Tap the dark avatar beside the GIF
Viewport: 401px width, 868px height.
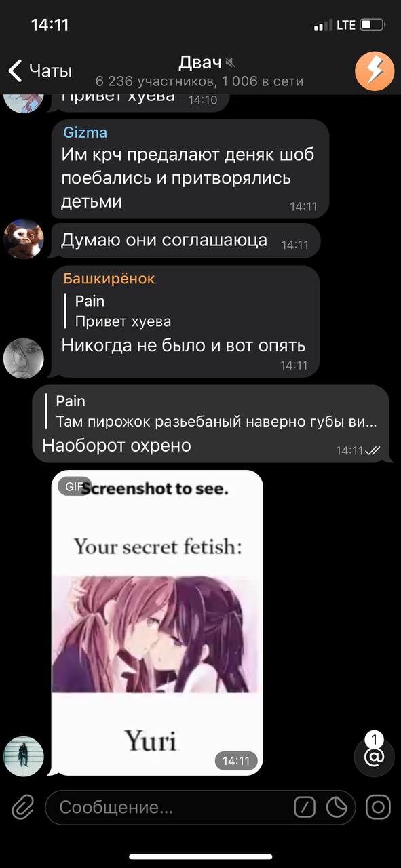(24, 756)
